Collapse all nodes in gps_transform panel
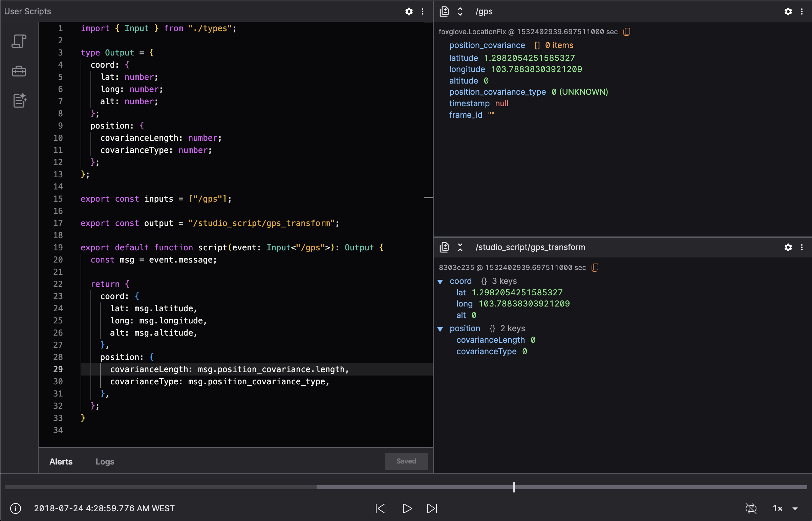This screenshot has height=521, width=812. (460, 247)
